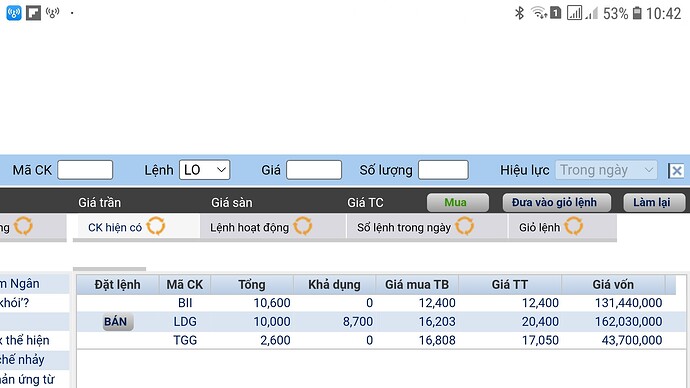Click market price 17,050 for TGG
The image size is (690, 388).
[x=540, y=340]
